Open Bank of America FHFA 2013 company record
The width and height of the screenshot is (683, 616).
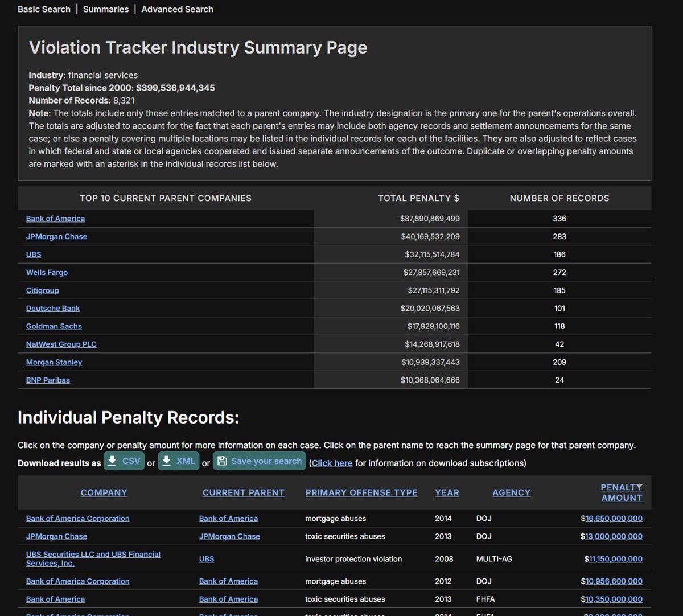point(55,599)
